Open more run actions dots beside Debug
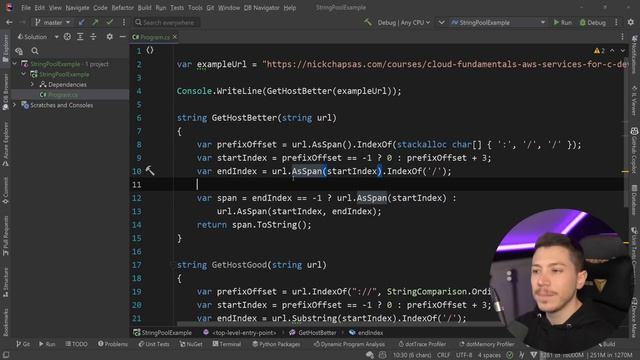This screenshot has height=360, width=640. coord(616,22)
